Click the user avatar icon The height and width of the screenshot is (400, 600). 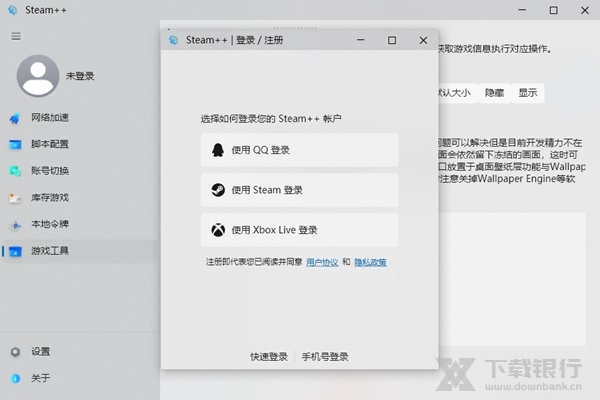(x=38, y=75)
